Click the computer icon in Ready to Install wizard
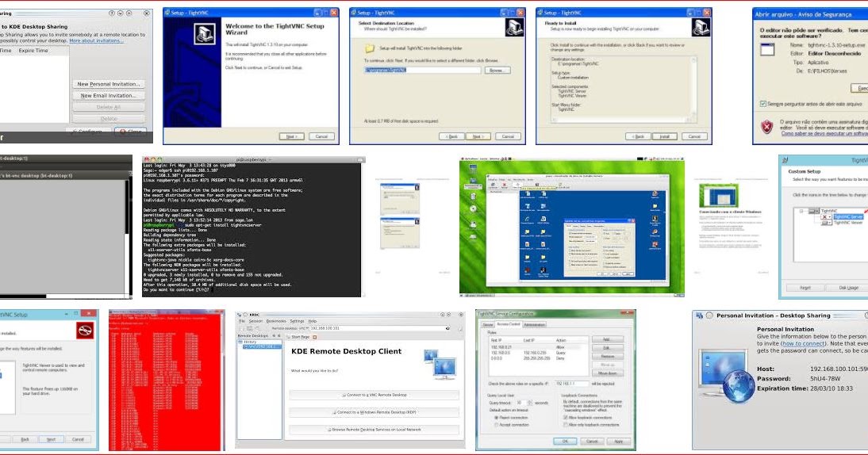Screen dimensions: 868x455 [x=701, y=27]
